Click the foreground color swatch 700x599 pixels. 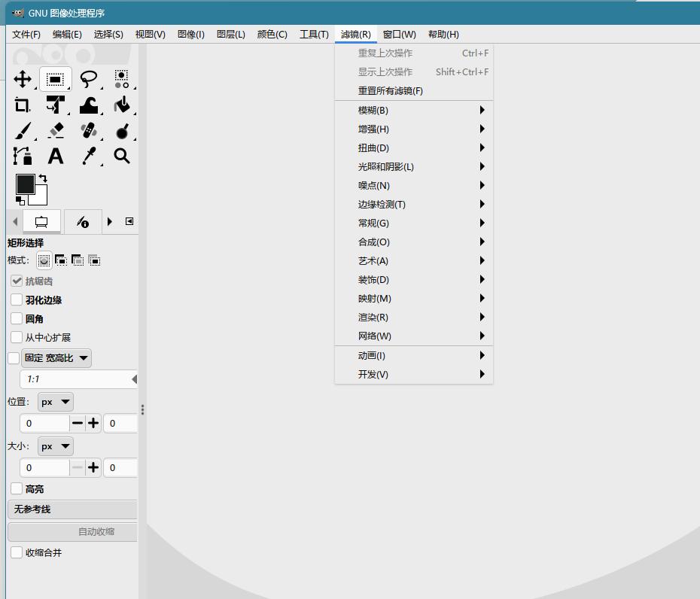(x=25, y=184)
